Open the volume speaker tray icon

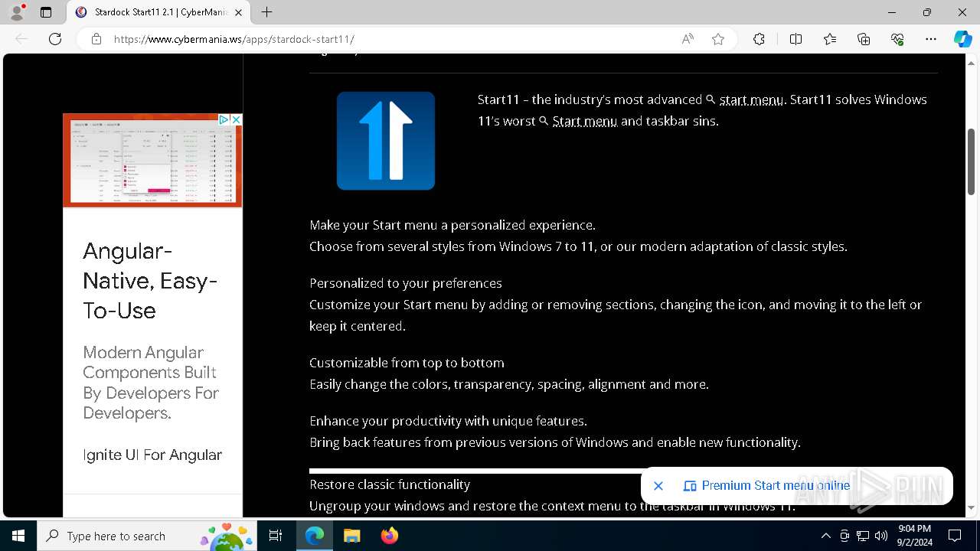[x=881, y=536]
